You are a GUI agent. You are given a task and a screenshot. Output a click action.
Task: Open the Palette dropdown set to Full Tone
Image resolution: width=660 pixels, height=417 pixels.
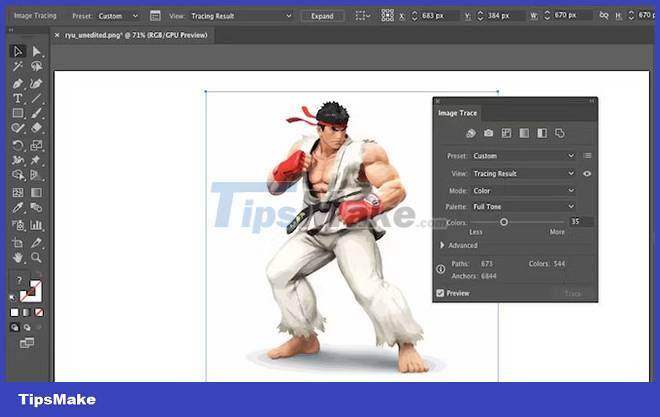(x=523, y=207)
